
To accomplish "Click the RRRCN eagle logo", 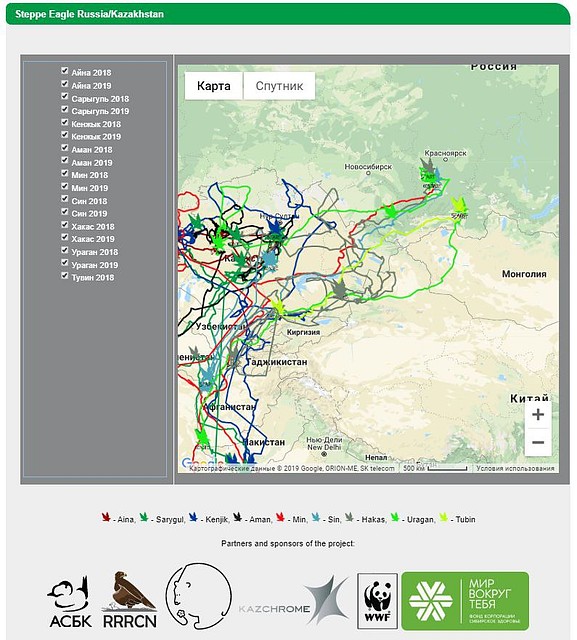I will 130,600.
